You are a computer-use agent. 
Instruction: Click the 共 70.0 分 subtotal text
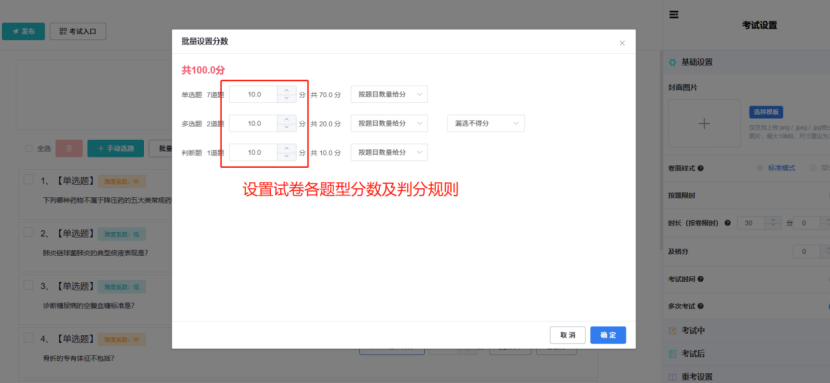coord(325,95)
